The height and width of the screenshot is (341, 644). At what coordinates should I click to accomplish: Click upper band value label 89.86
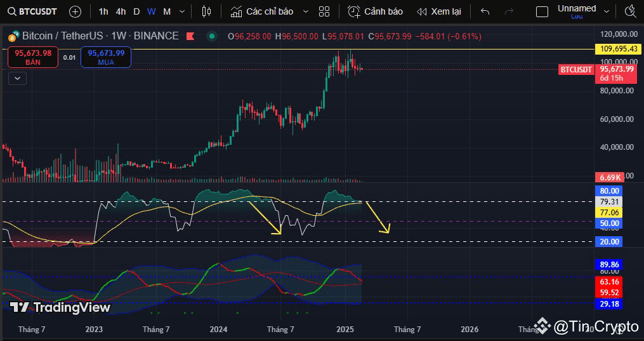click(609, 264)
